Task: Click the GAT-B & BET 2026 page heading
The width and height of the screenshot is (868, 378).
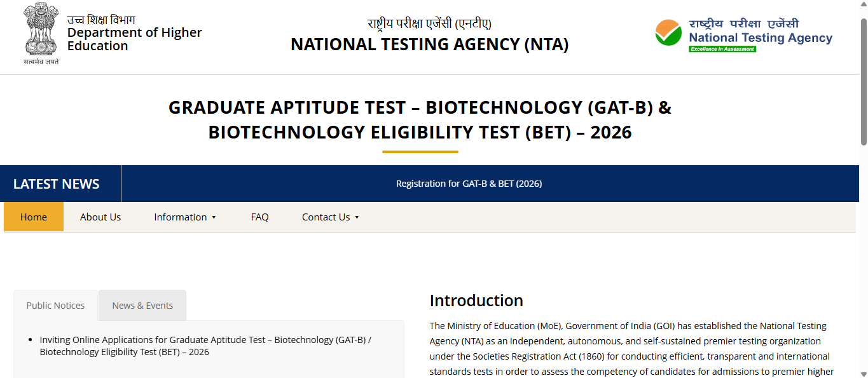Action: pos(420,119)
